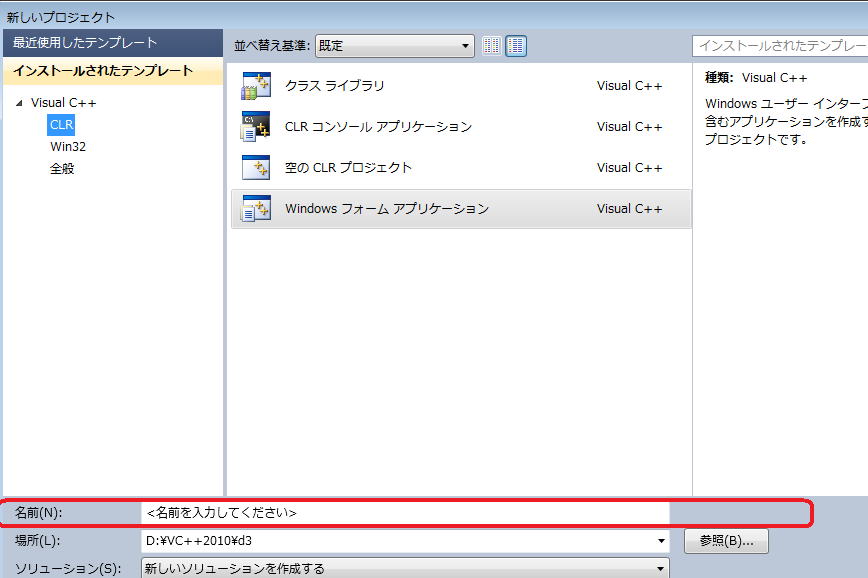The image size is (868, 578).
Task: Select the Win32 category
Action: coord(68,147)
